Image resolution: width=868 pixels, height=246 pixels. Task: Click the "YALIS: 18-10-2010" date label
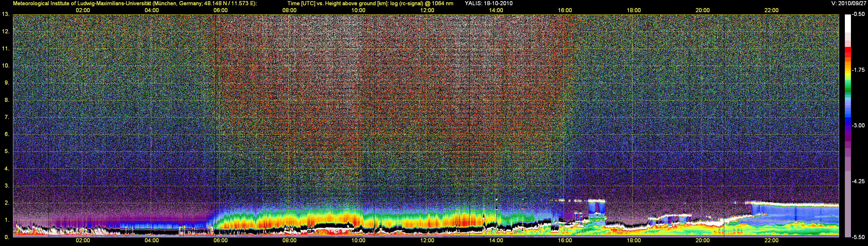pos(489,3)
